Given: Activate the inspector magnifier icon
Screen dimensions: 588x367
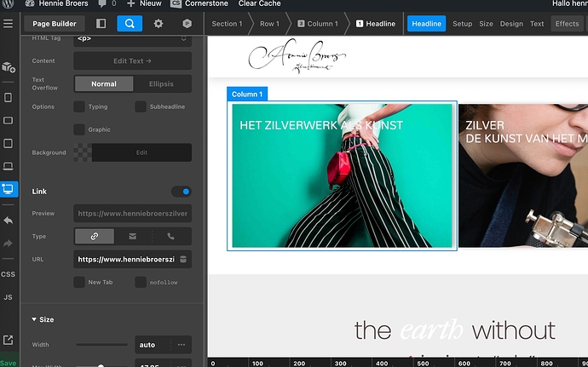Looking at the screenshot, I should [130, 24].
